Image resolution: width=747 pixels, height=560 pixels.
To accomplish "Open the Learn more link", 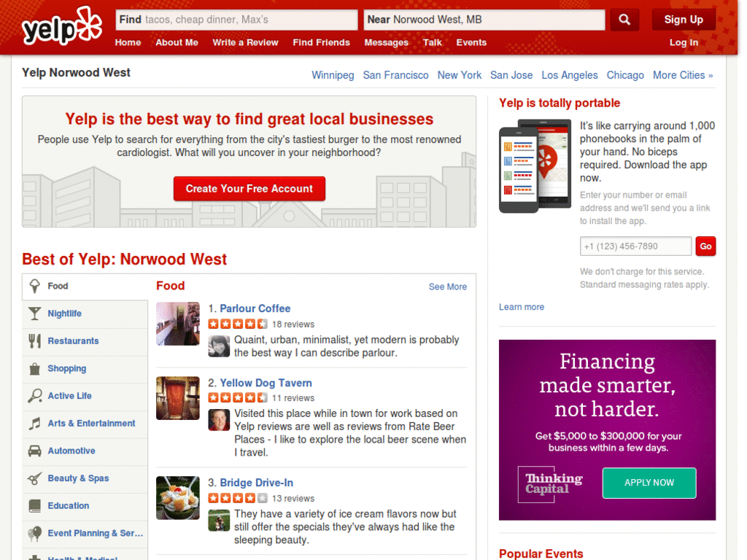I will [x=522, y=307].
